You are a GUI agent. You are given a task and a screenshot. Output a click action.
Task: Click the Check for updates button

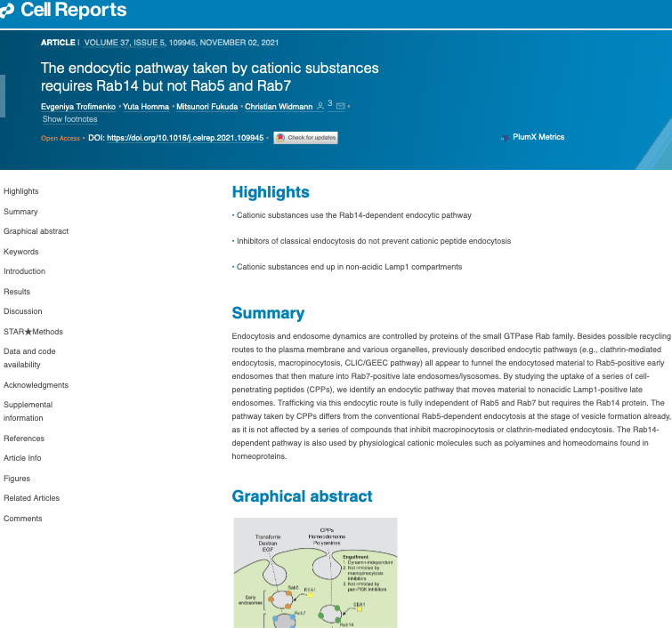coord(305,138)
